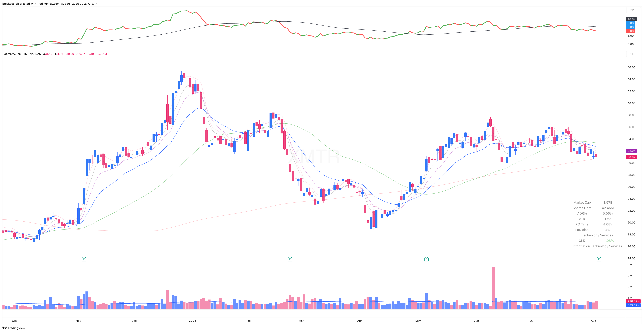Click the Information Technology Services industry link
Viewport: 644px width, 332px height.
pyautogui.click(x=597, y=246)
